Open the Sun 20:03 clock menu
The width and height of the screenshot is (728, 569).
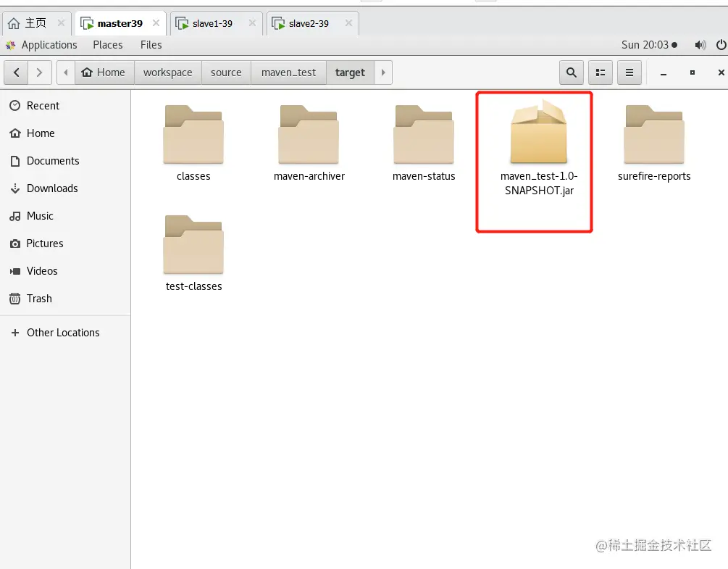pyautogui.click(x=649, y=45)
